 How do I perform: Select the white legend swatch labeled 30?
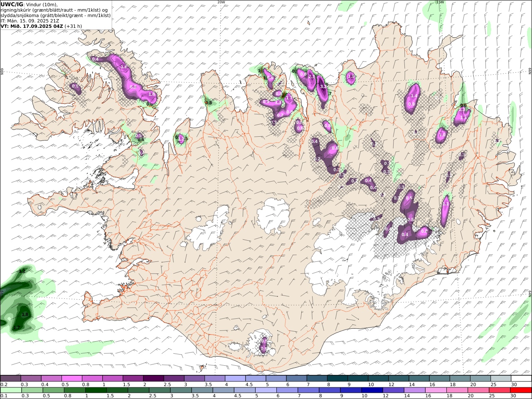(x=521, y=378)
